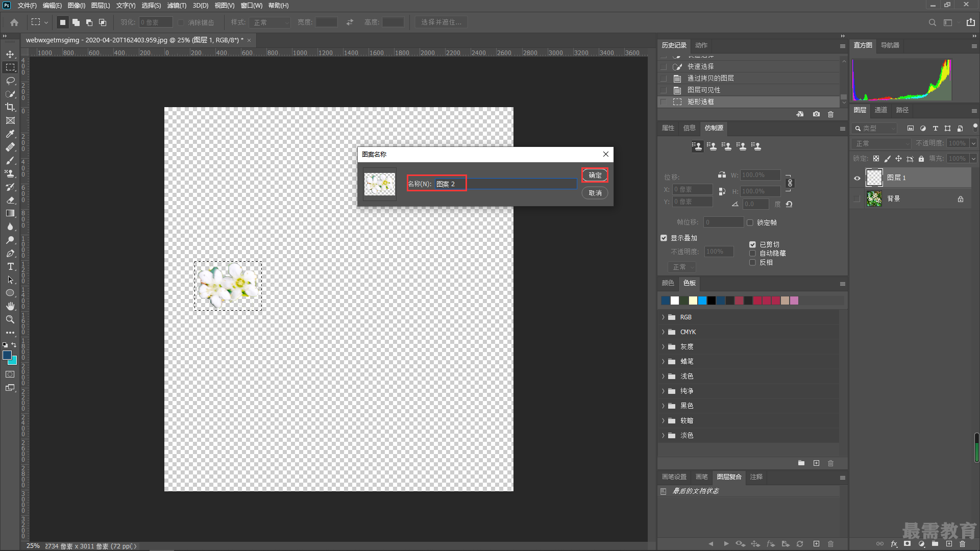Enable the 自动隐藏 checkbox
Image resolution: width=980 pixels, height=551 pixels.
(x=752, y=253)
